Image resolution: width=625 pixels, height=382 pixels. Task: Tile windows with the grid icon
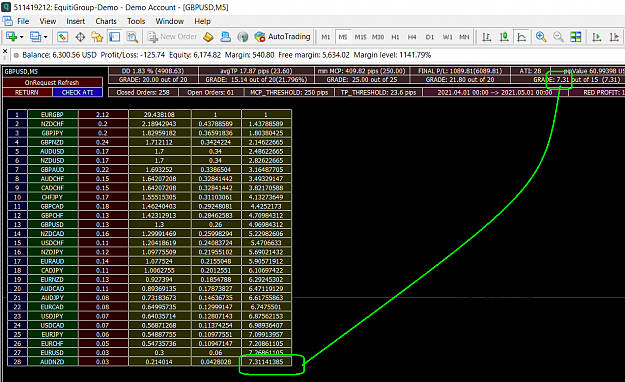[576, 37]
